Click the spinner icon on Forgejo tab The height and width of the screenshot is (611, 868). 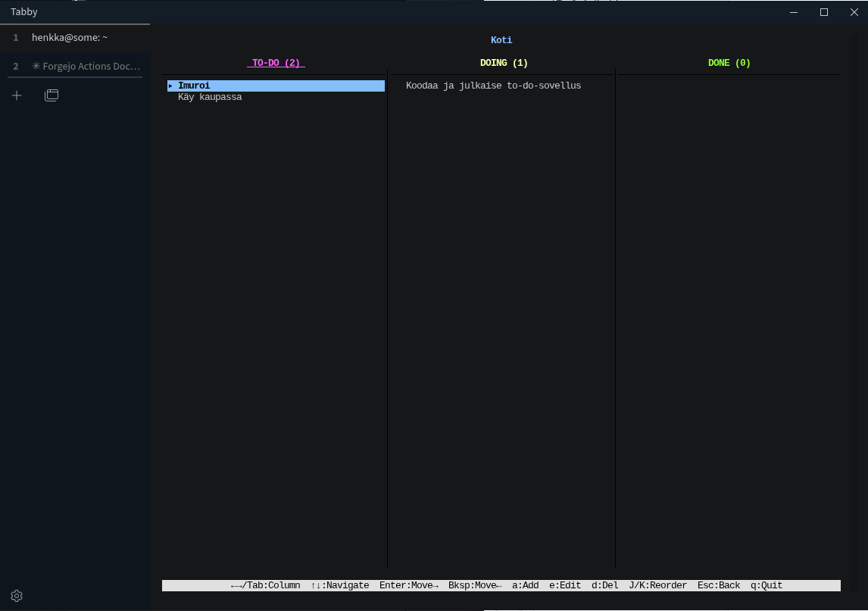[36, 67]
